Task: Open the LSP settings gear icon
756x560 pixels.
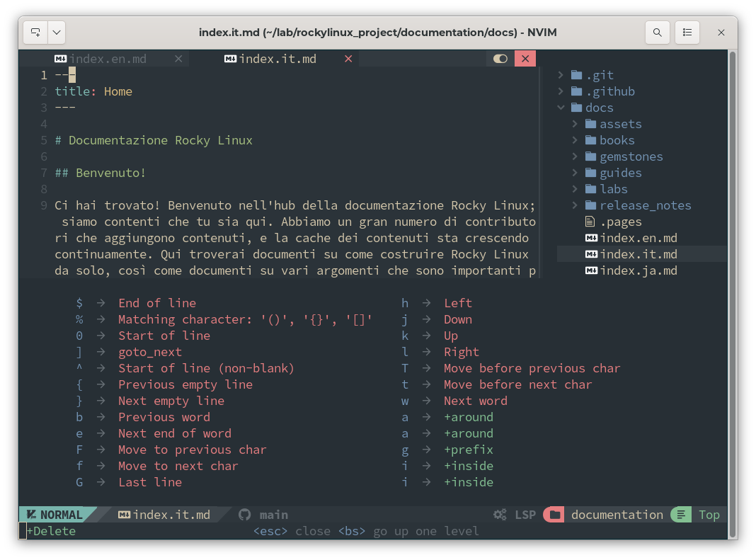Action: pyautogui.click(x=499, y=515)
